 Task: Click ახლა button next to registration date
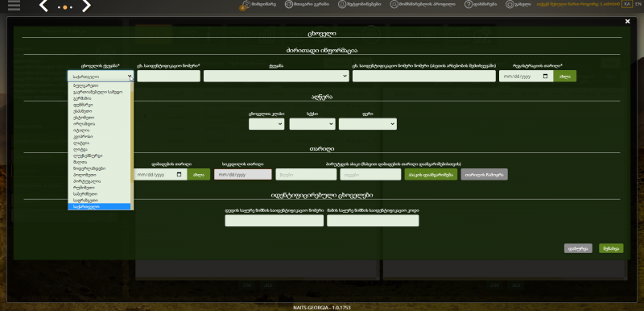[x=565, y=76]
